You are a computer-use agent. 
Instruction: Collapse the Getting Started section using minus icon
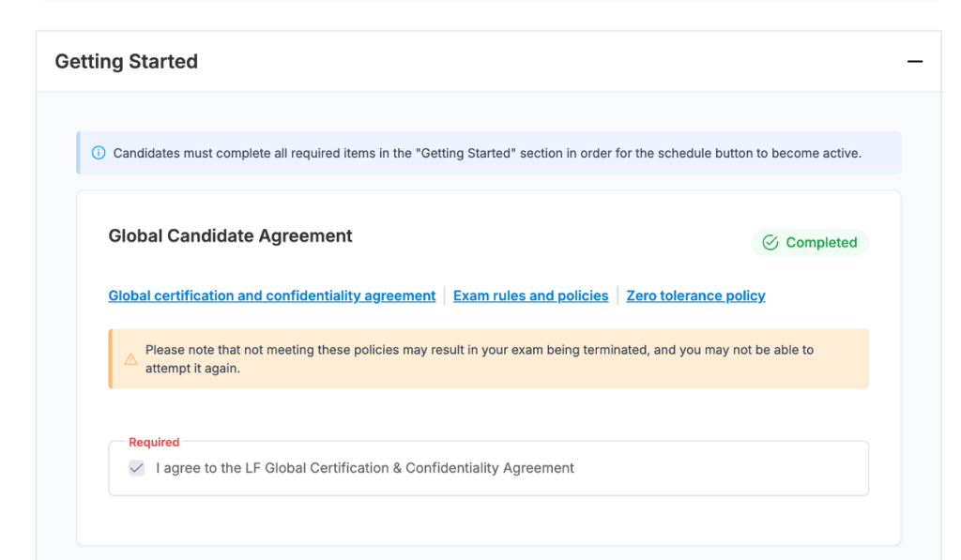click(x=914, y=62)
